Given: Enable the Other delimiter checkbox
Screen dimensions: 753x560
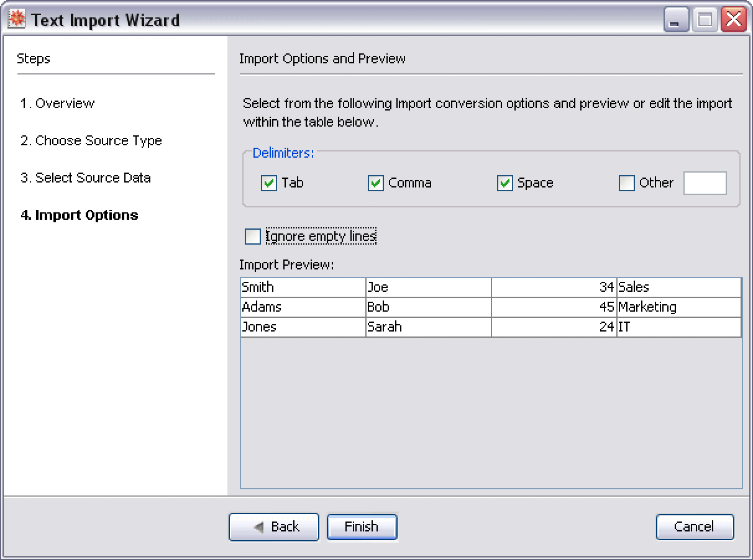Looking at the screenshot, I should coord(627,183).
